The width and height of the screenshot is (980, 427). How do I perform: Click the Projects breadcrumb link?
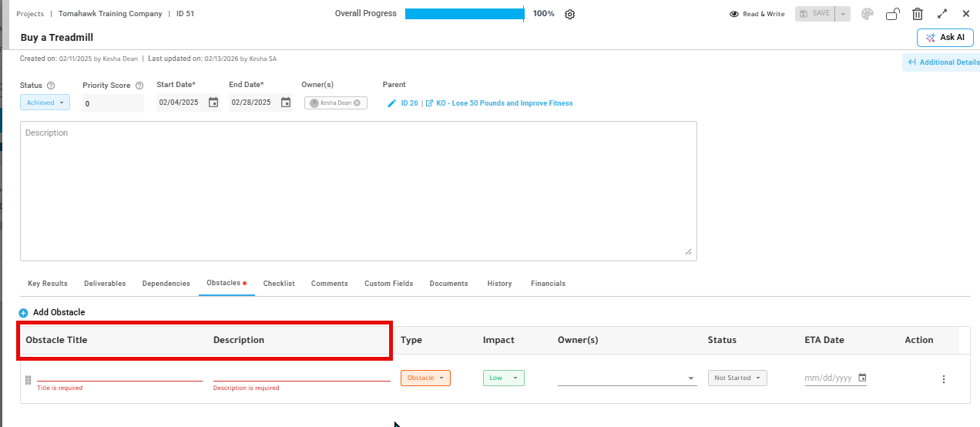tap(30, 14)
